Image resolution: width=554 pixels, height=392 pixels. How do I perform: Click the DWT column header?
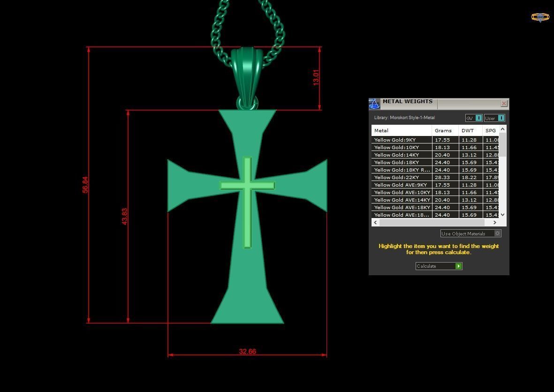[471, 130]
